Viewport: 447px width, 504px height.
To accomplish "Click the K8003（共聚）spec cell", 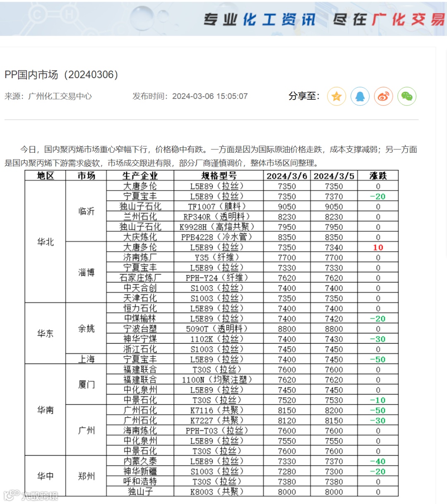I will tap(219, 492).
